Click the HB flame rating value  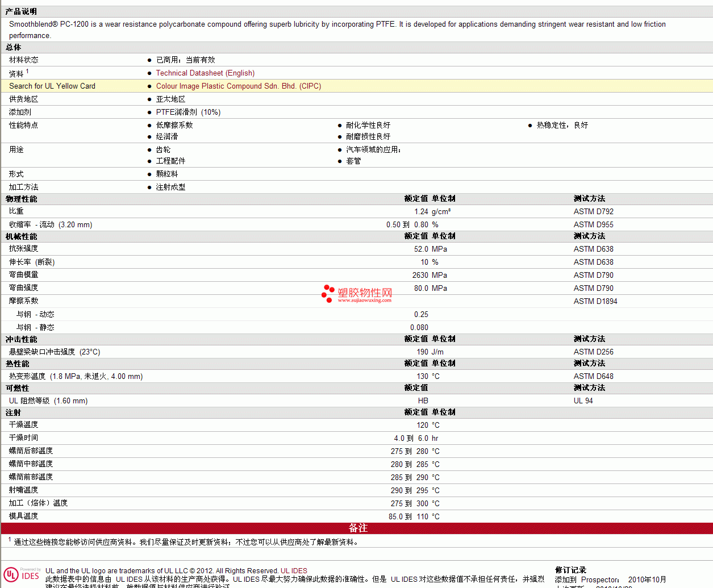pos(423,401)
